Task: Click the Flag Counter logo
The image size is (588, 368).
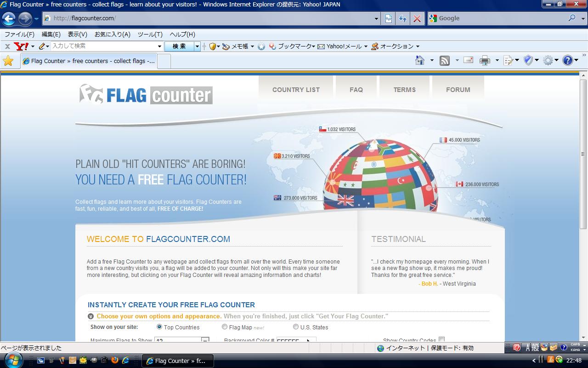Action: click(x=146, y=94)
